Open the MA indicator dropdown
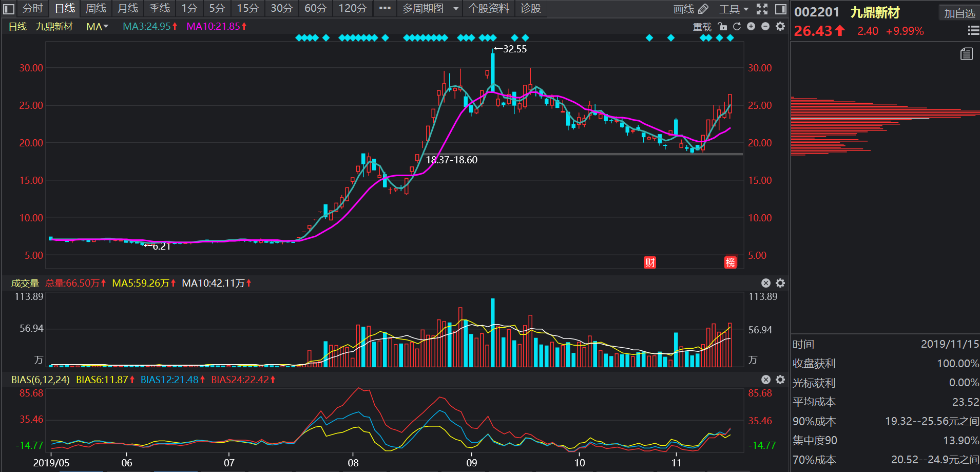Viewport: 980px width, 472px height. tap(97, 27)
